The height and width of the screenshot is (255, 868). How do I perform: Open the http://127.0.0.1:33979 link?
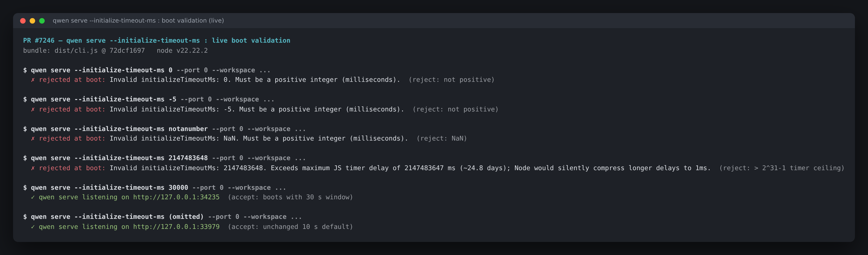(176, 227)
